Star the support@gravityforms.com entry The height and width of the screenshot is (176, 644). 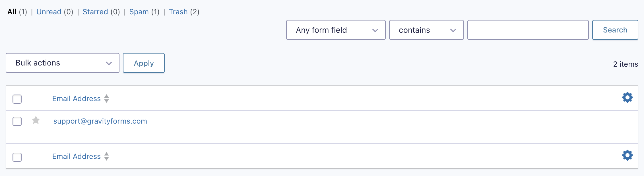[x=36, y=120]
